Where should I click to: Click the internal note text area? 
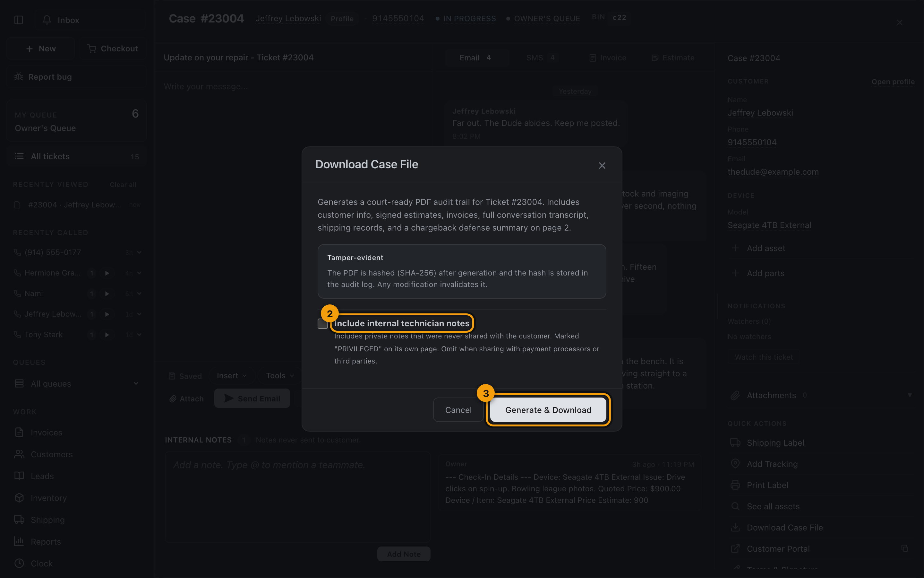point(297,497)
